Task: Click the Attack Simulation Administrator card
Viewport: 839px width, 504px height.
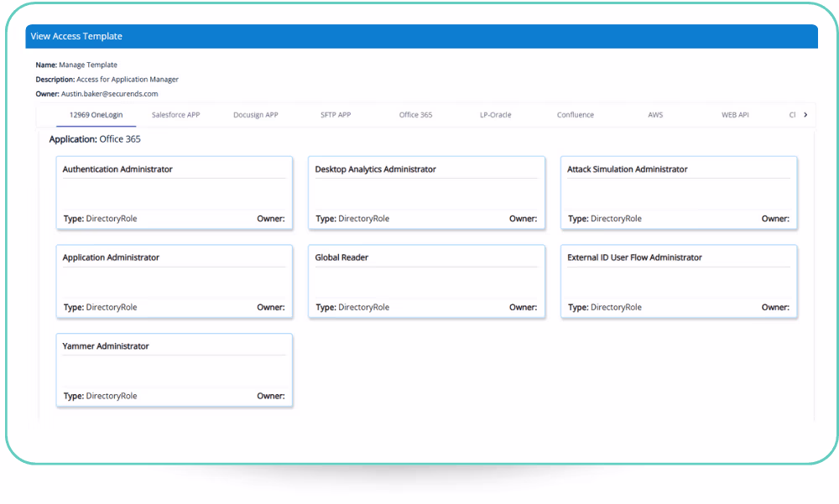Action: click(678, 193)
